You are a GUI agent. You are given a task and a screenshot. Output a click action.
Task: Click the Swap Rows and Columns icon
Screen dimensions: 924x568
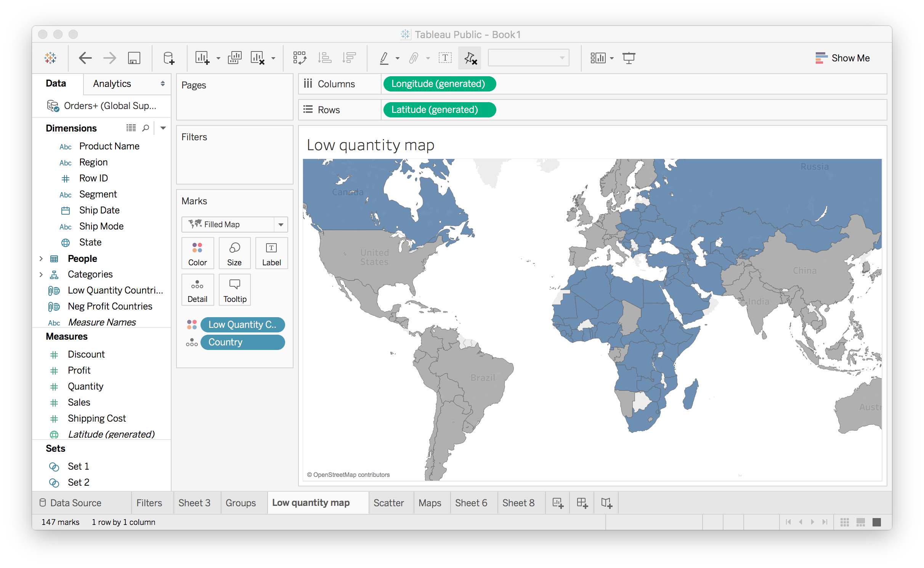[x=300, y=58]
